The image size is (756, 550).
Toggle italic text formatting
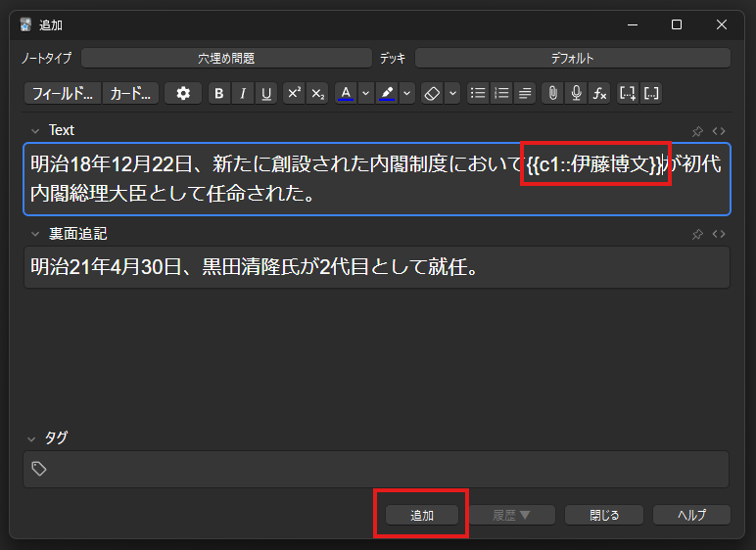pyautogui.click(x=243, y=94)
